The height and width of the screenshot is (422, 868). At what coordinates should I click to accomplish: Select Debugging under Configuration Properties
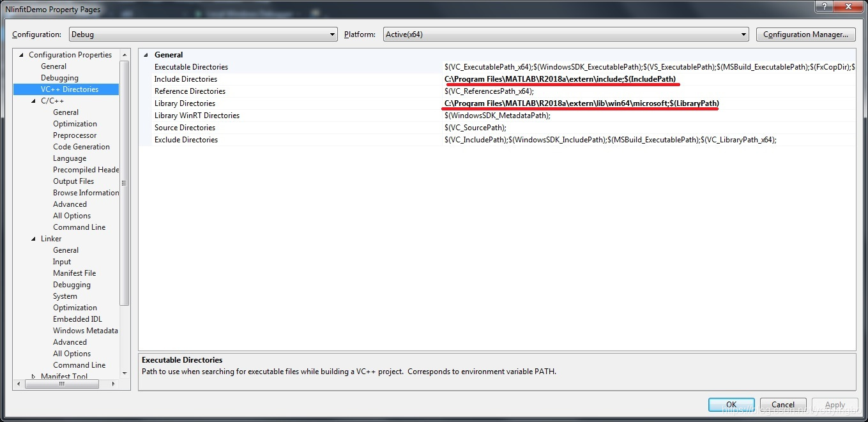(x=59, y=78)
